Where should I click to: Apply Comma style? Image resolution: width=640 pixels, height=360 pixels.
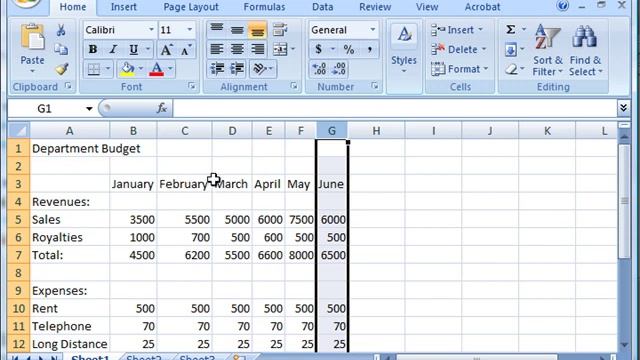(369, 49)
